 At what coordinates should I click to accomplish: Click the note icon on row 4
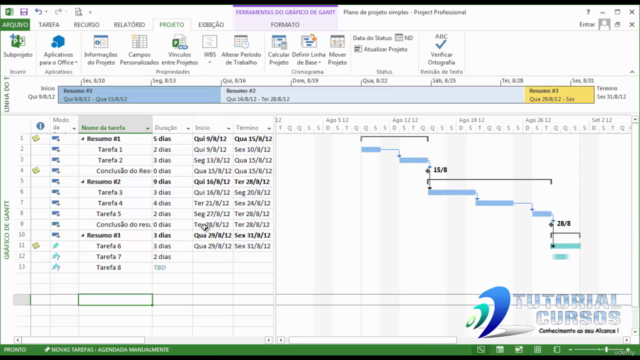pos(36,171)
